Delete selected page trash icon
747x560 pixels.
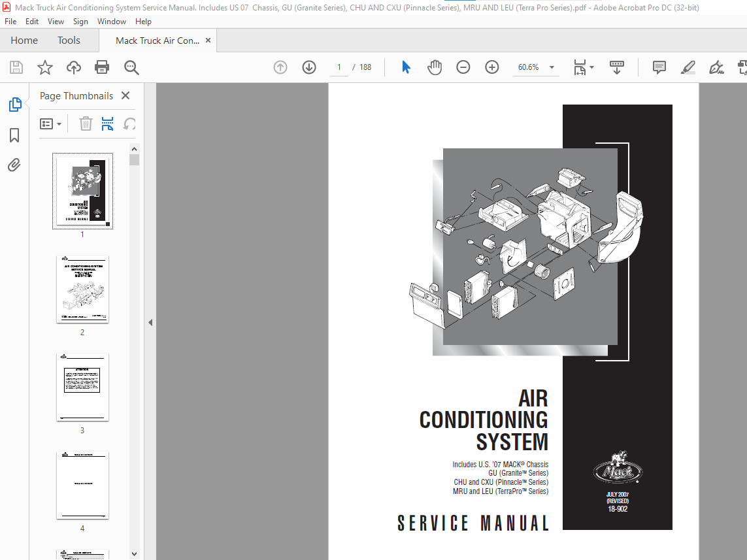pos(86,124)
